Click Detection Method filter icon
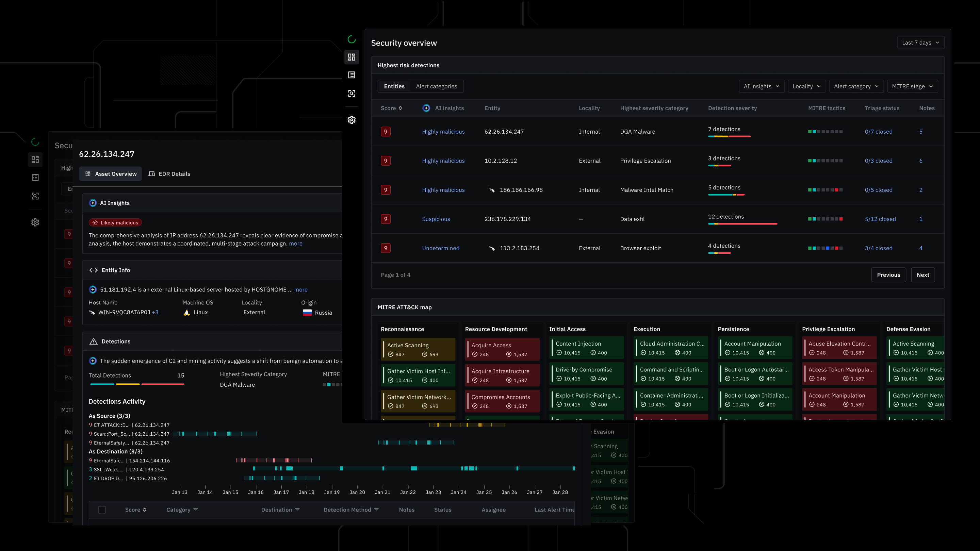The image size is (980, 551). coord(376,510)
